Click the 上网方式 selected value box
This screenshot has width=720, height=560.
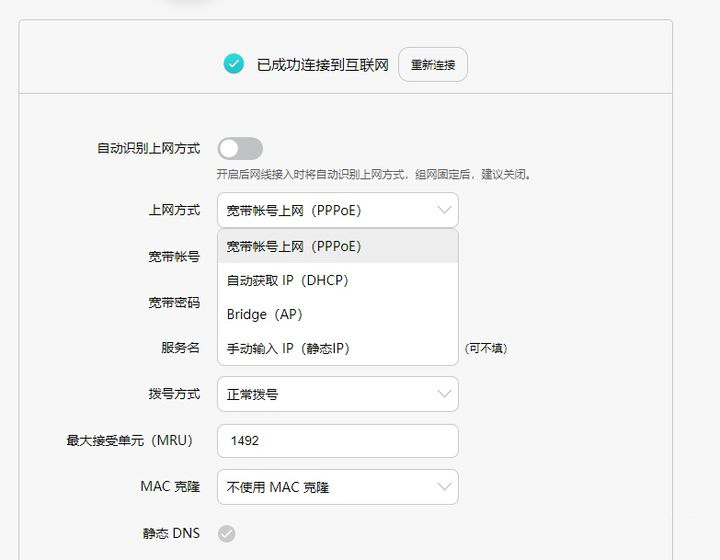(320, 210)
